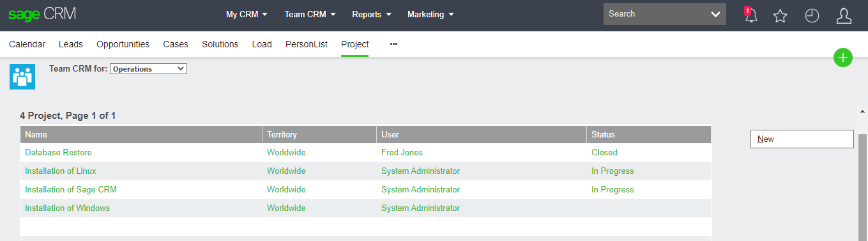
Task: Open the Installation of Windows project
Action: coord(67,208)
